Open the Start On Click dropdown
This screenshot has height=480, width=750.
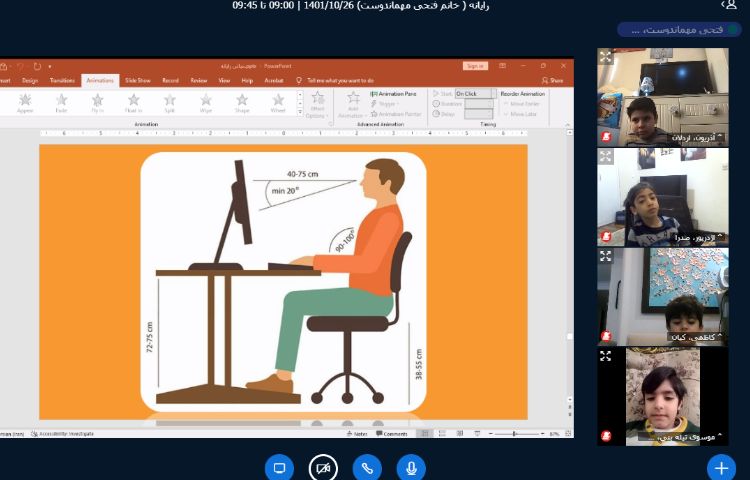(x=474, y=93)
